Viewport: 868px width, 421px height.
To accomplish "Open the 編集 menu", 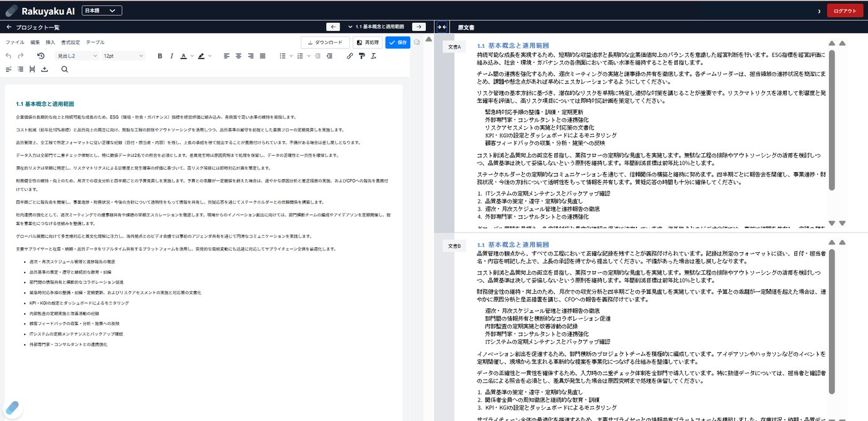I will pos(35,42).
